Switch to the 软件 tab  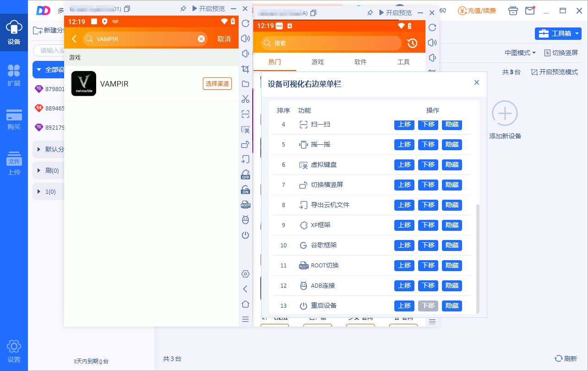pos(360,62)
